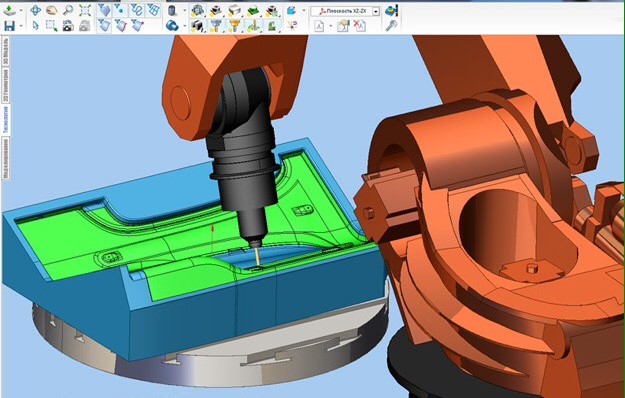The width and height of the screenshot is (625, 398).
Task: Choose the arrow pointer selection tool
Action: coord(35,26)
